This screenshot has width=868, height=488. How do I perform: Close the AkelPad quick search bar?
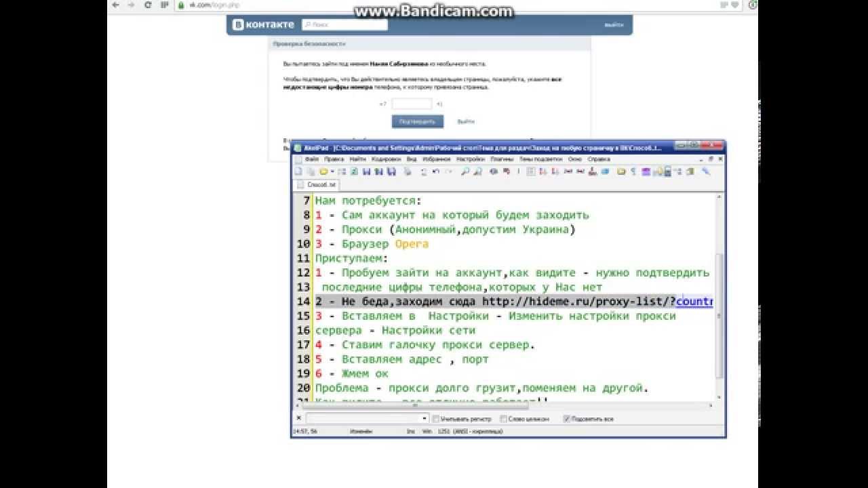pos(298,418)
